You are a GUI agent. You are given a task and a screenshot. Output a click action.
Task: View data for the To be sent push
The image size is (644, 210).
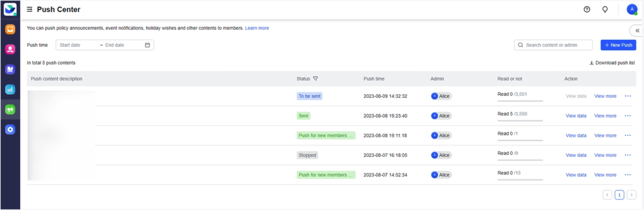pos(576,96)
